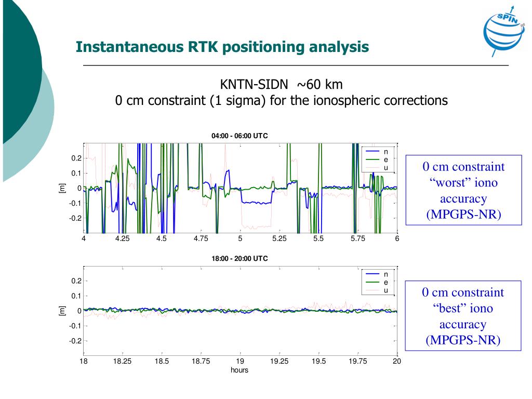Click the title 'Instantaneous RTK positioning analysis'
This screenshot has height=399, width=532.
coord(222,47)
